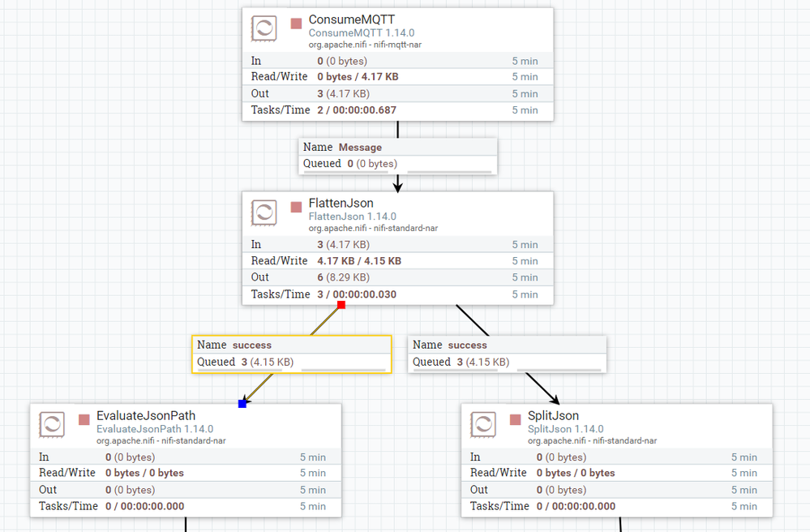Screen dimensions: 810x532
Task: Click the FlattenJson processor title
Action: (x=341, y=203)
